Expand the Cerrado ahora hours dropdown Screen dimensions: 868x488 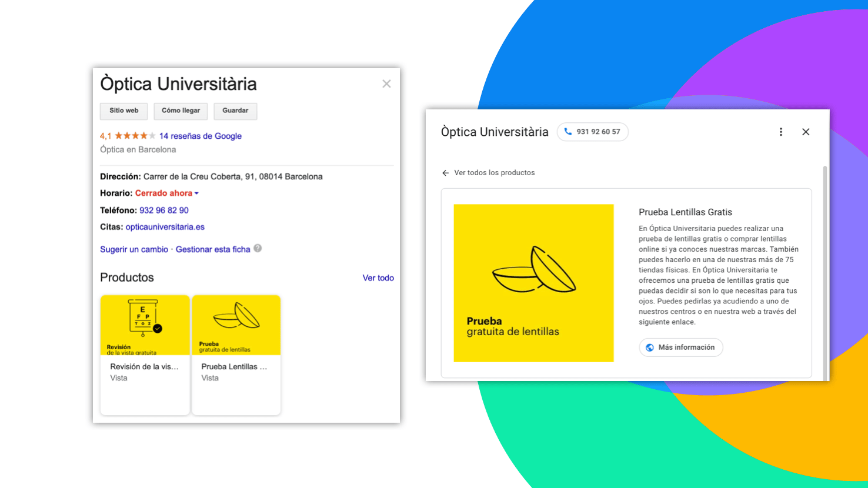point(167,193)
